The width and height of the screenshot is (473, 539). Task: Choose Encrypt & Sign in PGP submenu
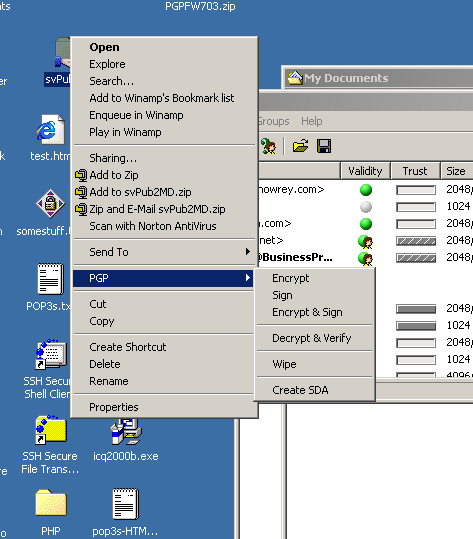coord(315,312)
